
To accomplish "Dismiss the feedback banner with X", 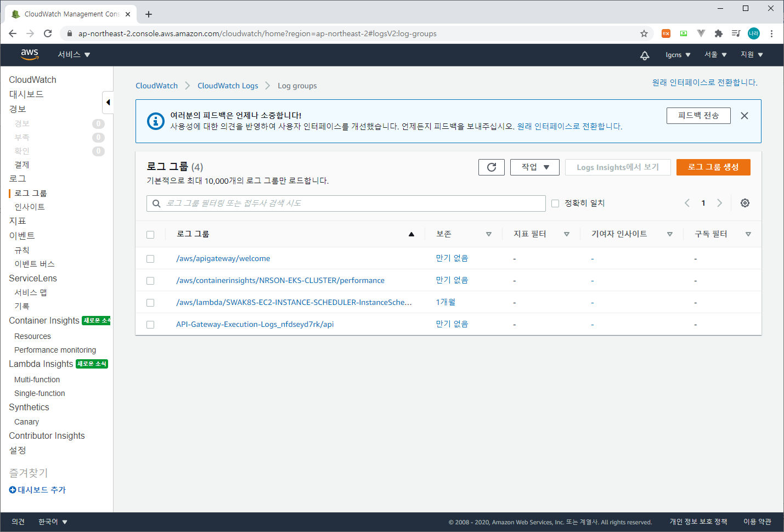I will [x=744, y=116].
